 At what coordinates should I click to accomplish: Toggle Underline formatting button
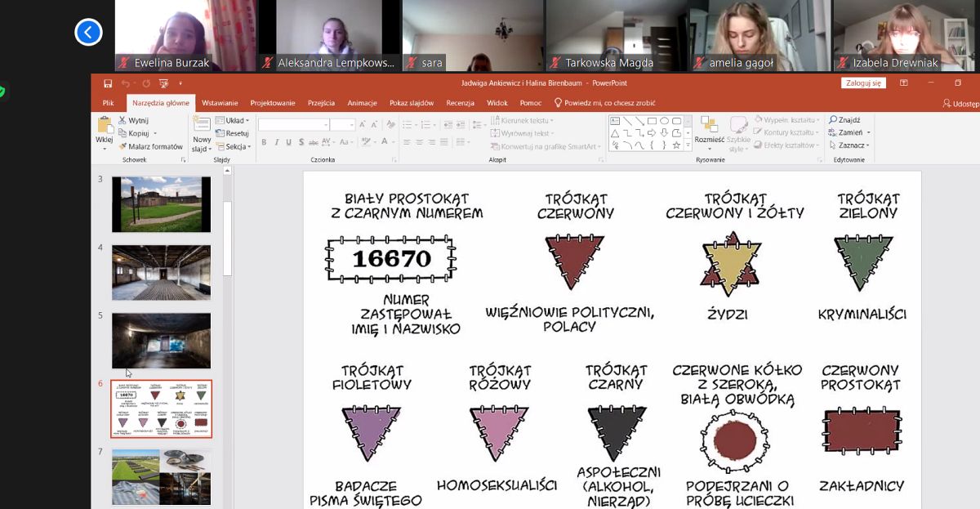289,142
